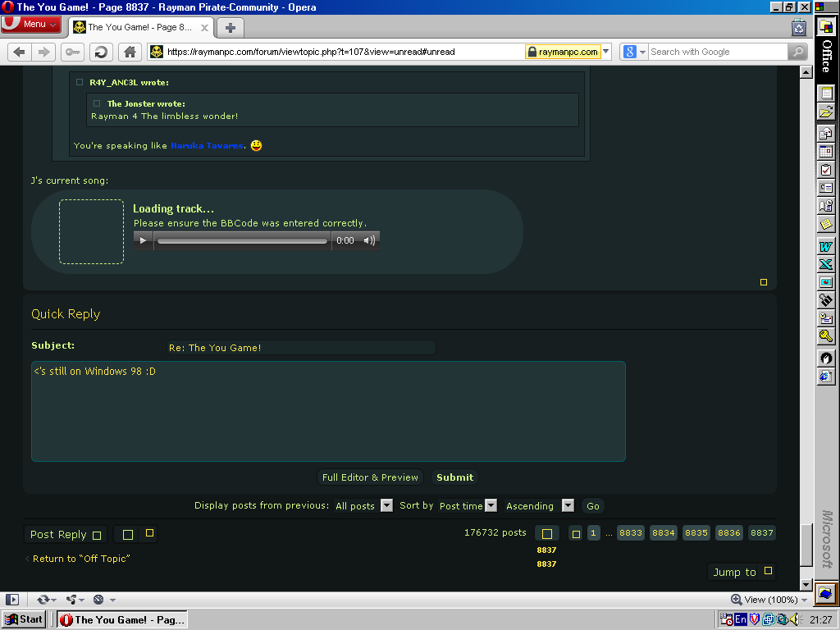
Task: Toggle the Opera panels sidebar button
Action: [x=11, y=600]
